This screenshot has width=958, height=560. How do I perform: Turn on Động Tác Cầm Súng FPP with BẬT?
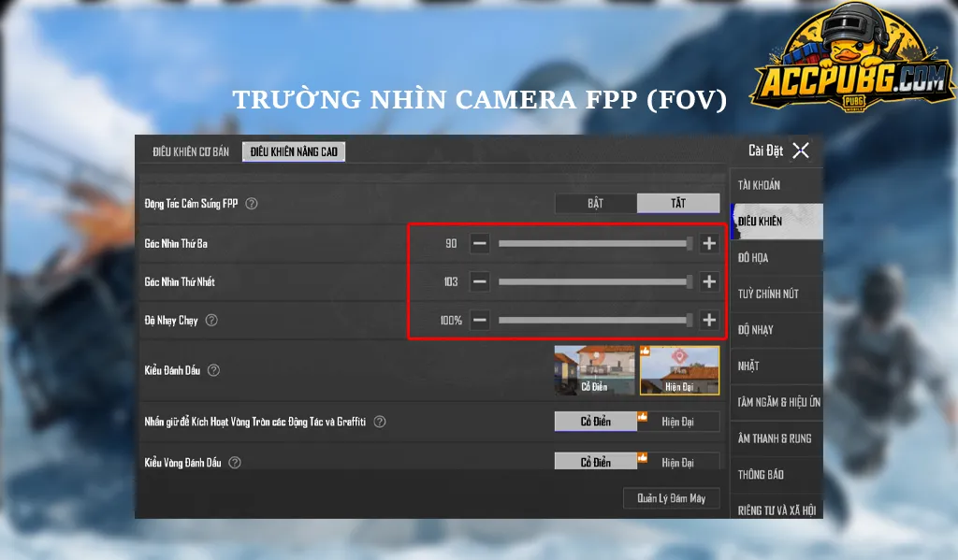(x=596, y=204)
